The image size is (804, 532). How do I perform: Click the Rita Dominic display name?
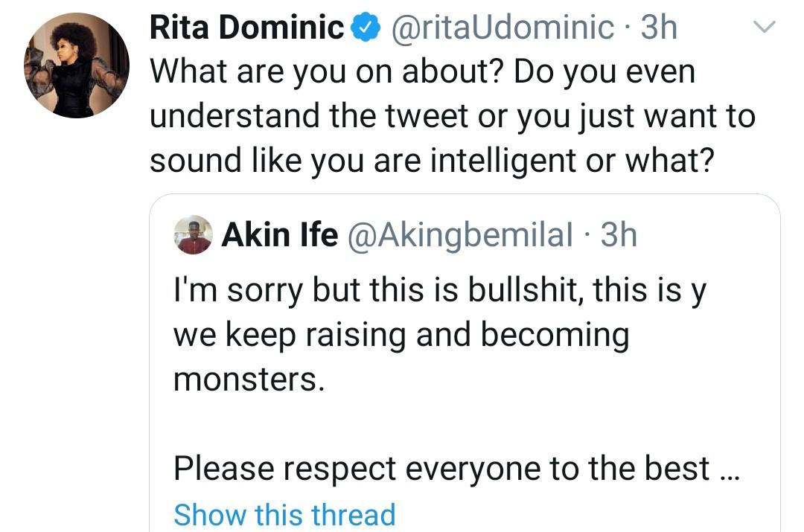pos(247,28)
